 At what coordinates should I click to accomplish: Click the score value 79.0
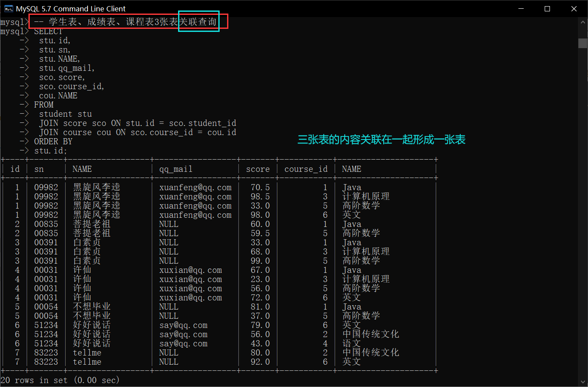260,325
